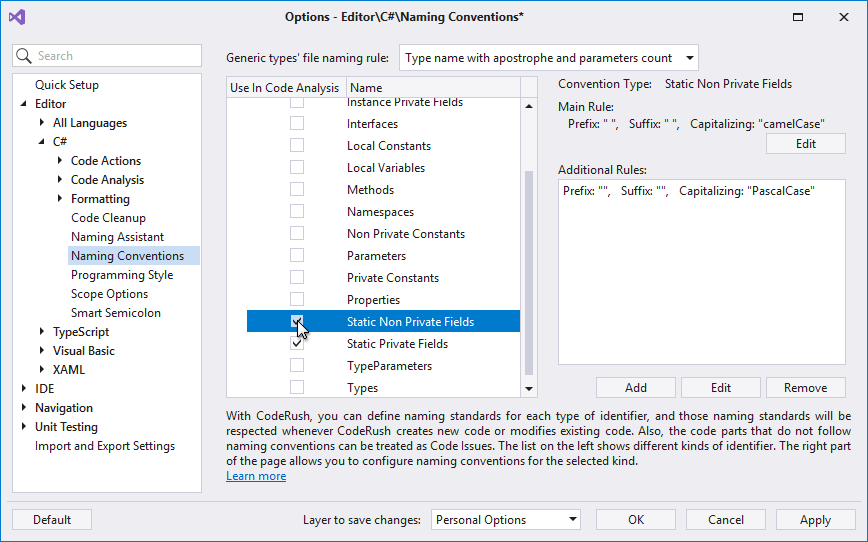Viewport: 868px width, 542px height.
Task: Expand the Code Actions node
Action: [60, 161]
